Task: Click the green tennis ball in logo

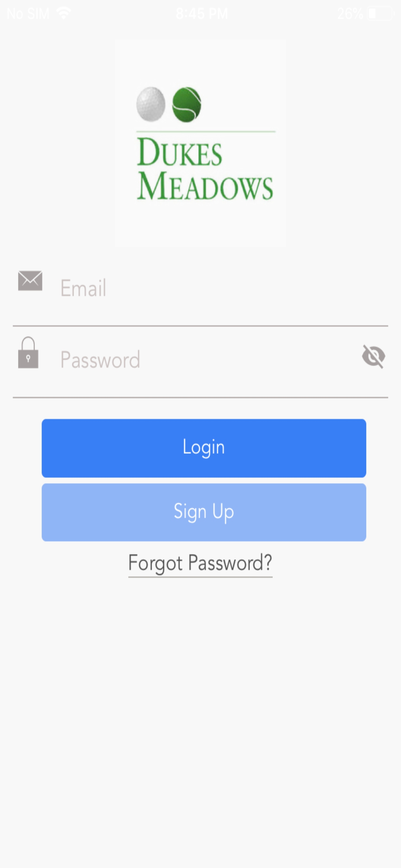Action: (x=186, y=104)
